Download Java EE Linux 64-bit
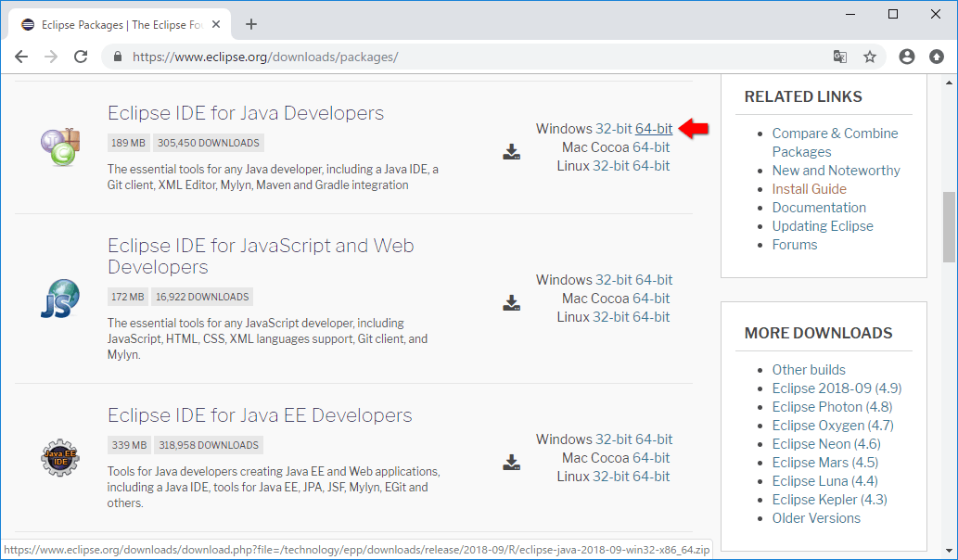 [651, 476]
